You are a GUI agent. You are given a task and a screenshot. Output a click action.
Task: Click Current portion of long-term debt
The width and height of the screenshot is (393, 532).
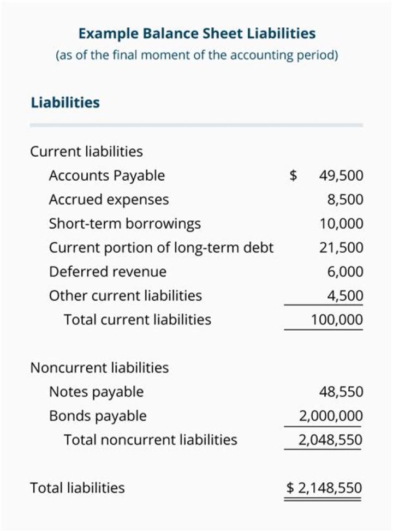click(x=161, y=248)
